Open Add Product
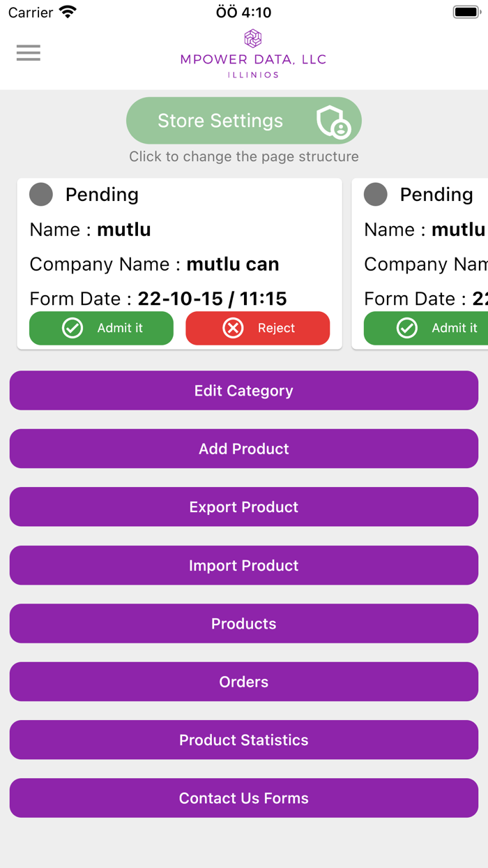 point(243,449)
